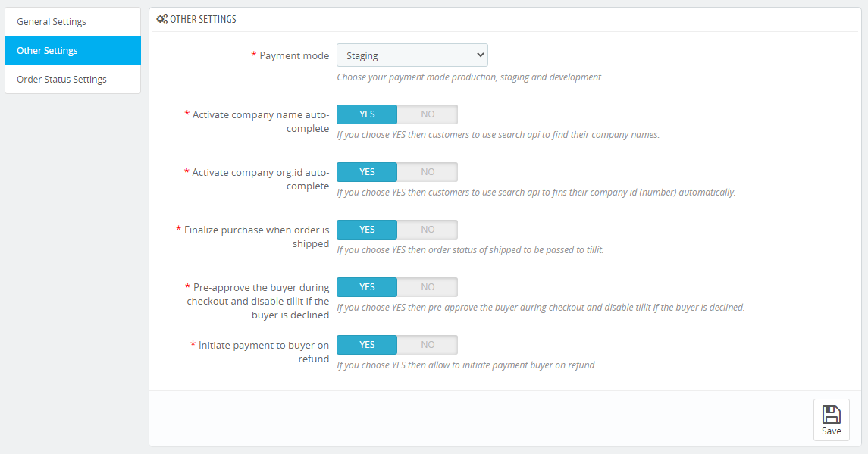Click the help text about declined buyer
Image resolution: width=868 pixels, height=454 pixels.
click(541, 307)
